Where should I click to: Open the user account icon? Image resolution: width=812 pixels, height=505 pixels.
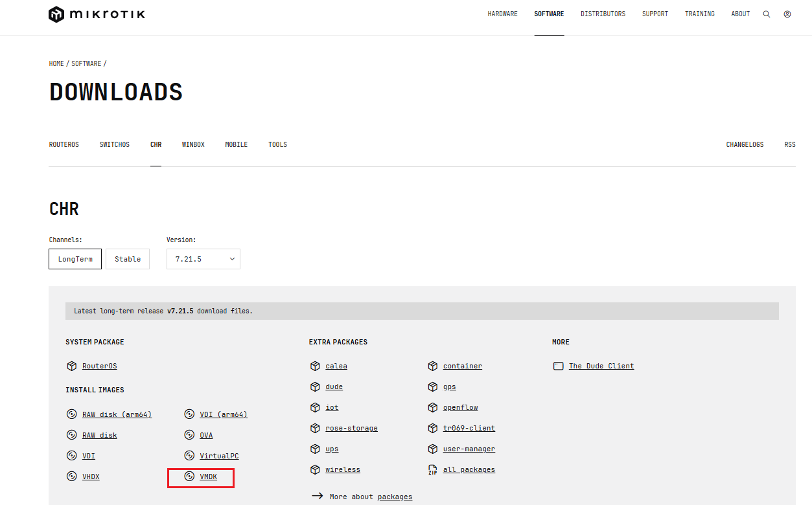pyautogui.click(x=787, y=14)
